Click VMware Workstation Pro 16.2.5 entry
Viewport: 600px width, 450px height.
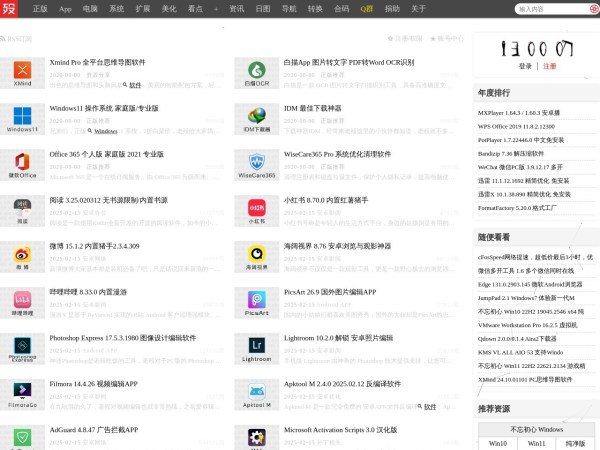(528, 325)
